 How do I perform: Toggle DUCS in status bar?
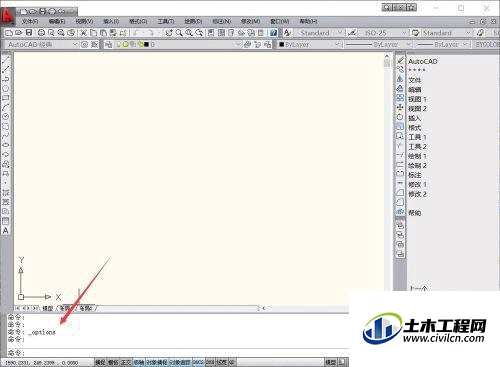pyautogui.click(x=198, y=362)
